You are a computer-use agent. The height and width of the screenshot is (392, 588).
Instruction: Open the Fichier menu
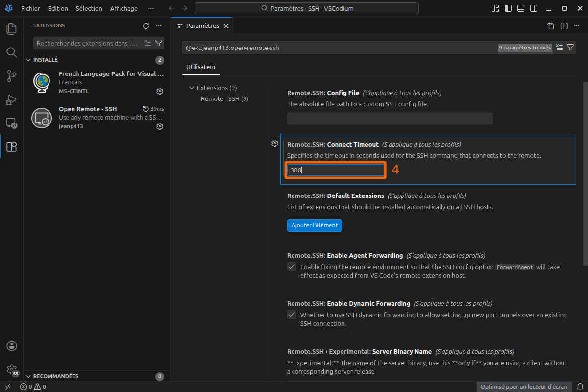pyautogui.click(x=30, y=8)
